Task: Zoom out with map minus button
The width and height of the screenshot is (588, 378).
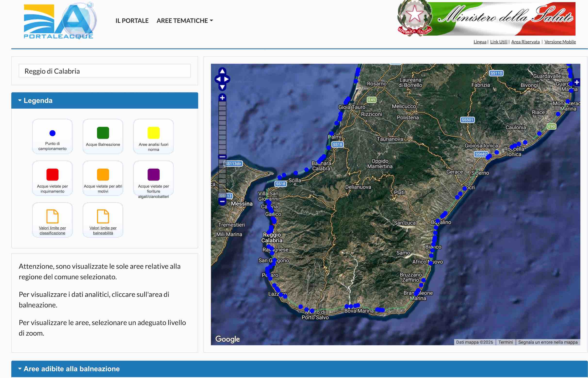Action: tap(222, 202)
